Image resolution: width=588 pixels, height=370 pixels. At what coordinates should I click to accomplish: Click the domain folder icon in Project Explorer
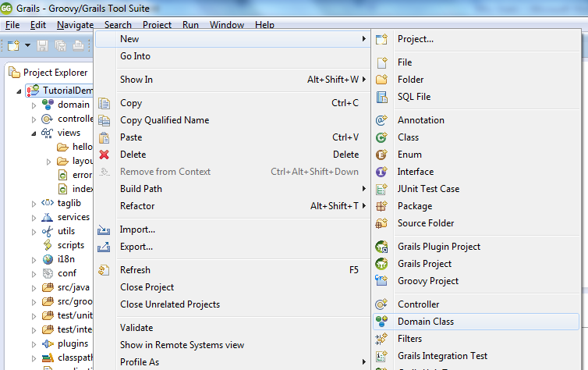pos(48,105)
